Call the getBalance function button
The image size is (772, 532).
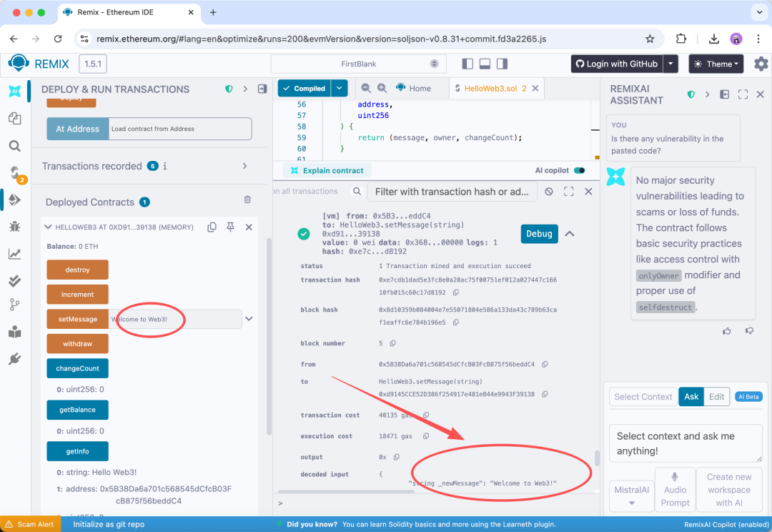(x=77, y=410)
